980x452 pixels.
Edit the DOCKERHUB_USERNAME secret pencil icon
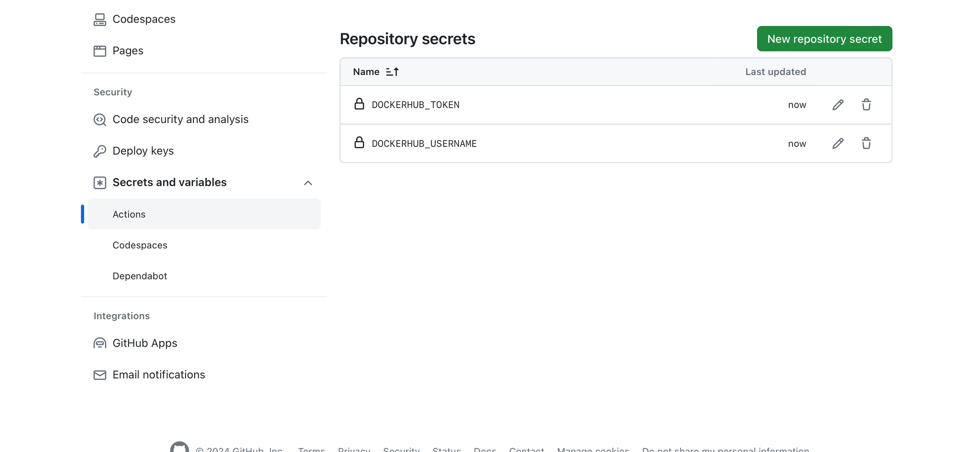click(x=838, y=143)
